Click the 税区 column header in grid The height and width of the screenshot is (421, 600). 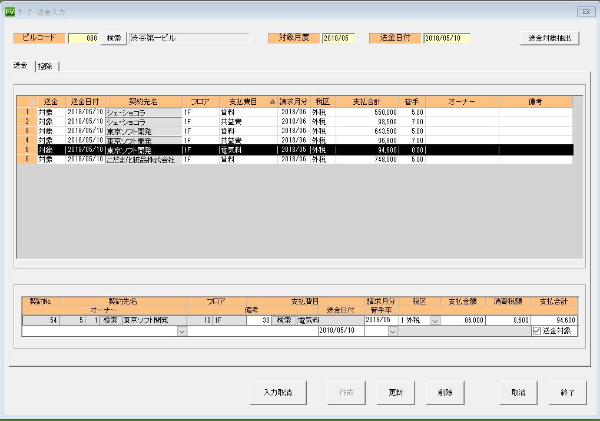click(x=323, y=102)
